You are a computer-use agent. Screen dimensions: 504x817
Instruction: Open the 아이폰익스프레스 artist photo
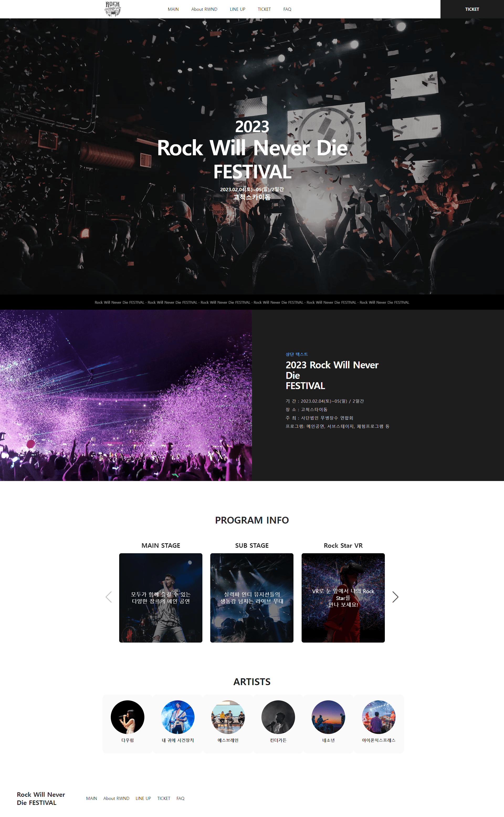[x=379, y=717]
